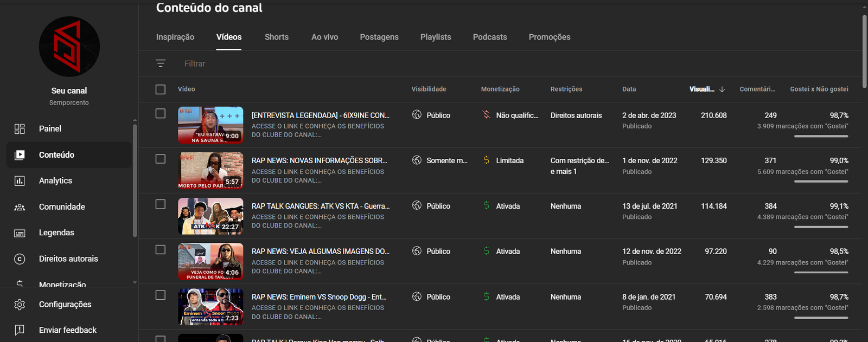Click the filter lines icon beside Filtrar

tap(161, 63)
